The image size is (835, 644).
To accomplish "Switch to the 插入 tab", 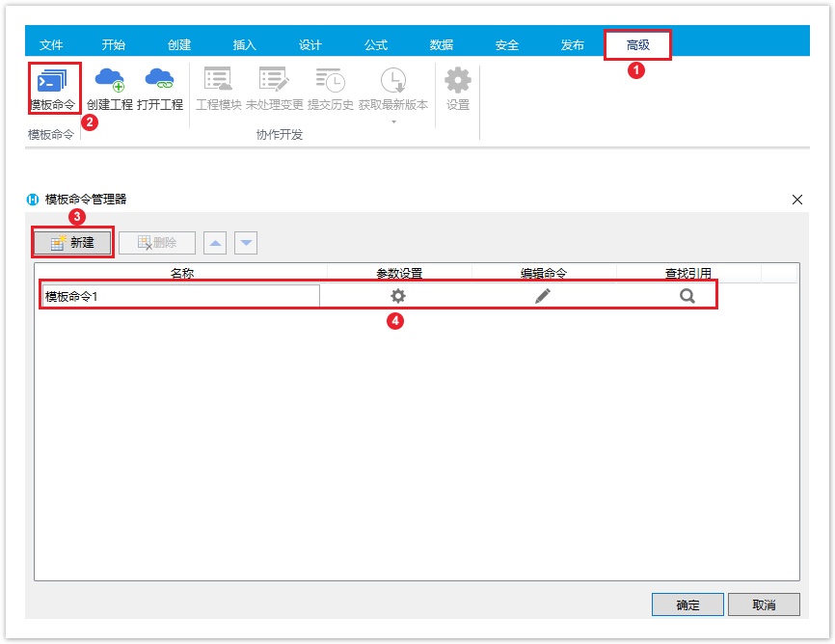I will pos(245,44).
